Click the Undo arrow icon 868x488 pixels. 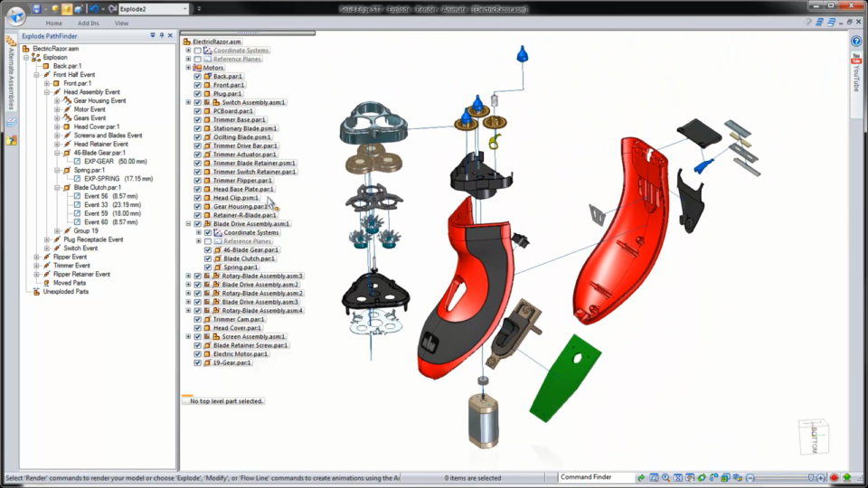point(92,8)
